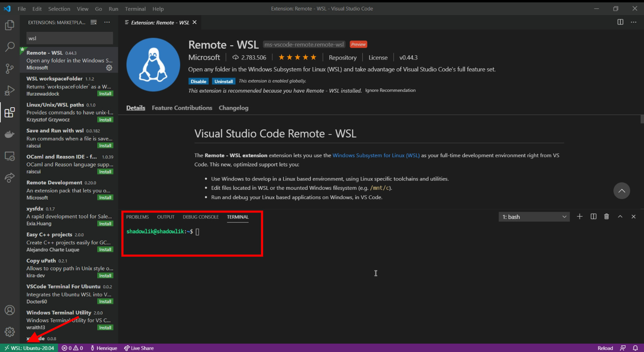Image resolution: width=644 pixels, height=352 pixels.
Task: Click the feedback icon in status bar
Action: [x=623, y=348]
